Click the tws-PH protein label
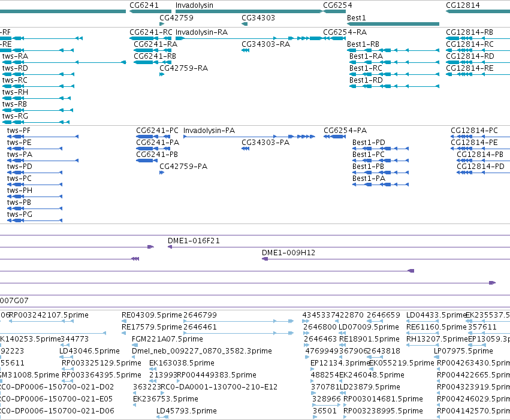The width and height of the screenshot is (510, 420). click(x=20, y=191)
